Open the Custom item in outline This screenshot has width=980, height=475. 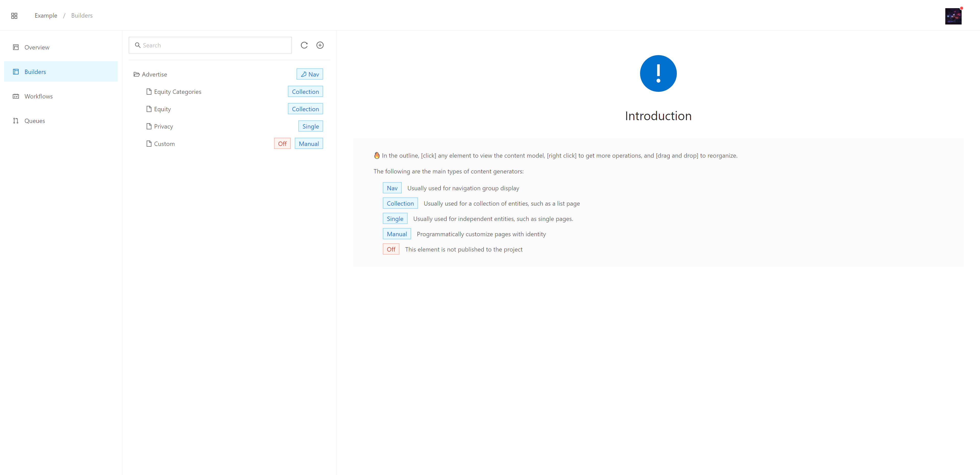(164, 144)
